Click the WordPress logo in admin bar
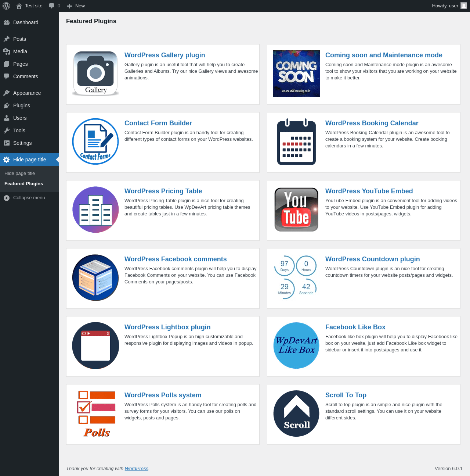Screen dimensions: 470x476 click(x=6, y=6)
